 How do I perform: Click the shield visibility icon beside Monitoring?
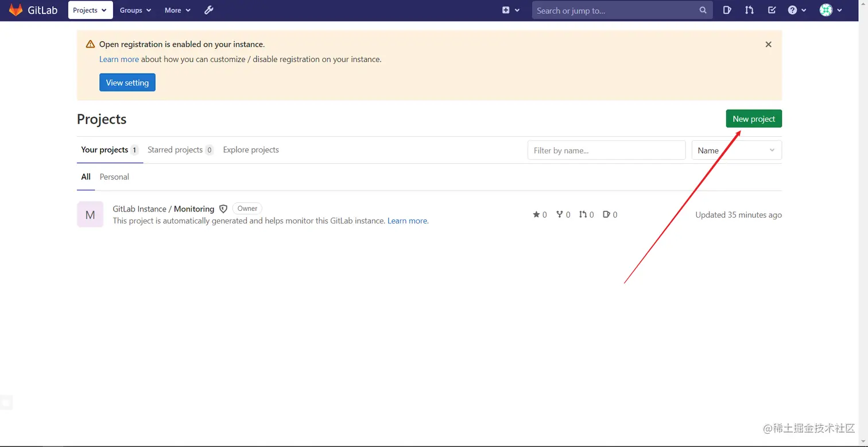[223, 209]
